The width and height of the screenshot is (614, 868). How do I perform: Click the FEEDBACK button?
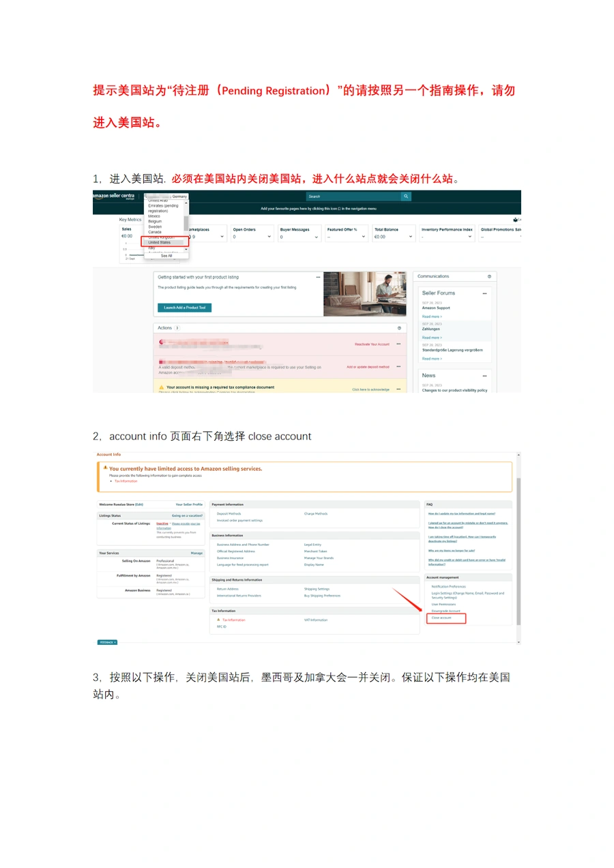click(x=107, y=642)
